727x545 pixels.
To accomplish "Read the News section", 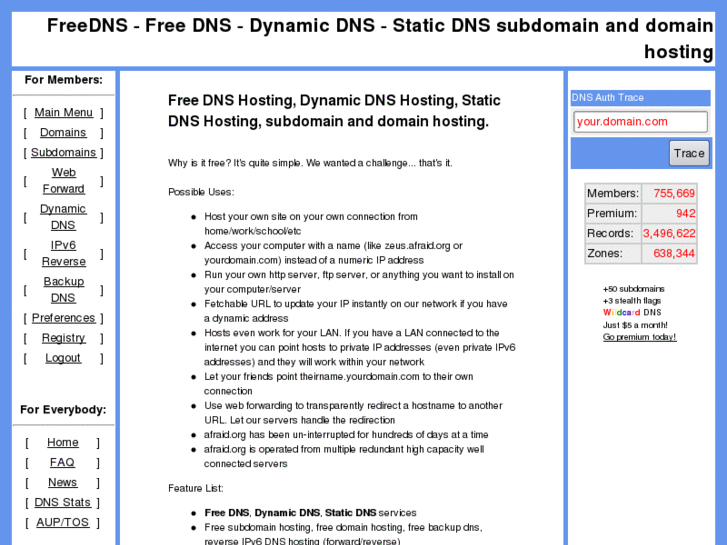I will [x=63, y=482].
